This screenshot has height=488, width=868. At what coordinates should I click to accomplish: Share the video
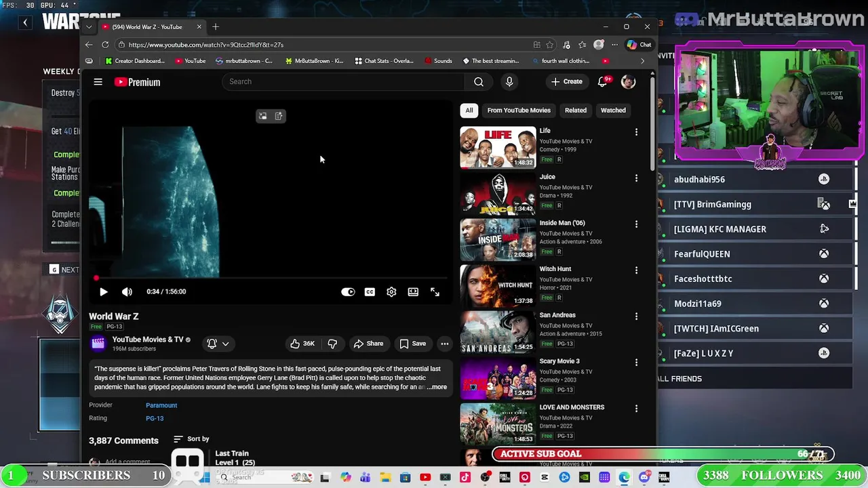(x=368, y=344)
